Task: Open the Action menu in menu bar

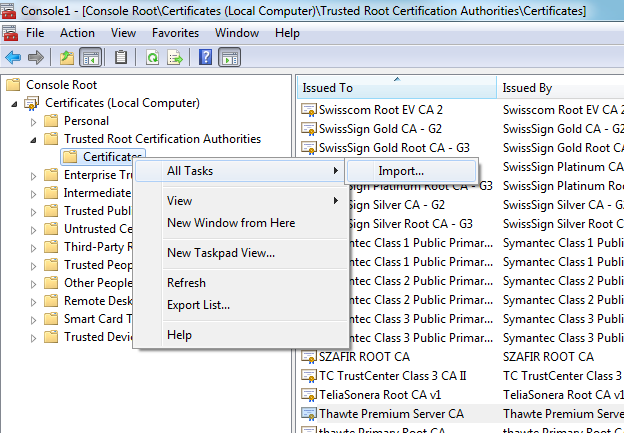Action: 77,33
